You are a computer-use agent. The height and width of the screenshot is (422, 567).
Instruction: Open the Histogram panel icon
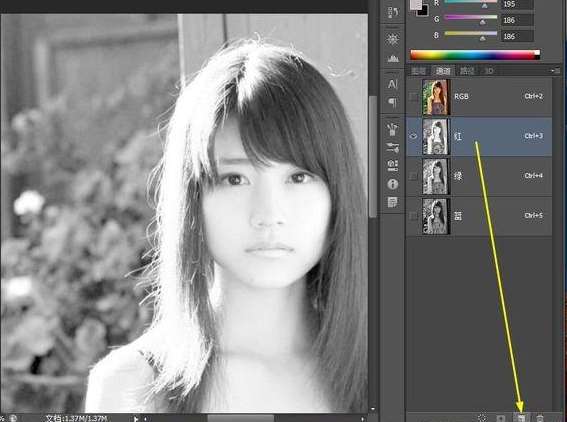point(393,58)
